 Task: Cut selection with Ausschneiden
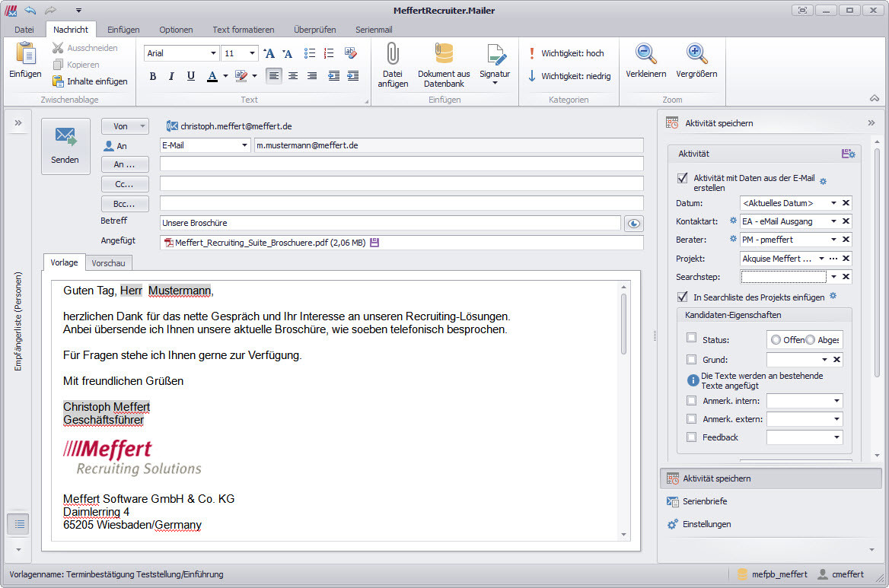coord(85,48)
